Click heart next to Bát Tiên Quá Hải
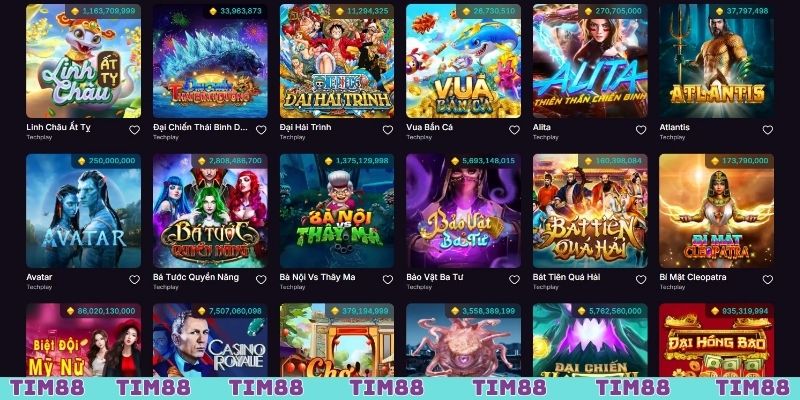The width and height of the screenshot is (800, 400). [641, 280]
